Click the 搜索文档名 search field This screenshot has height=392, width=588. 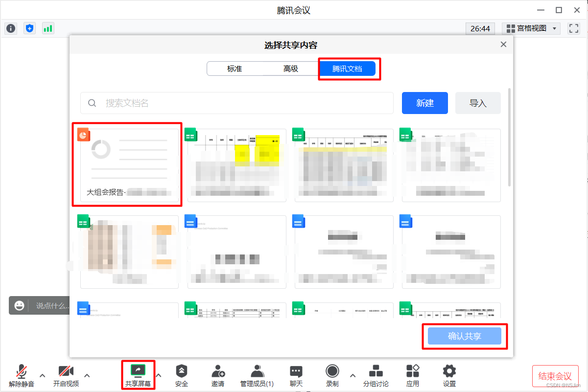pyautogui.click(x=237, y=103)
